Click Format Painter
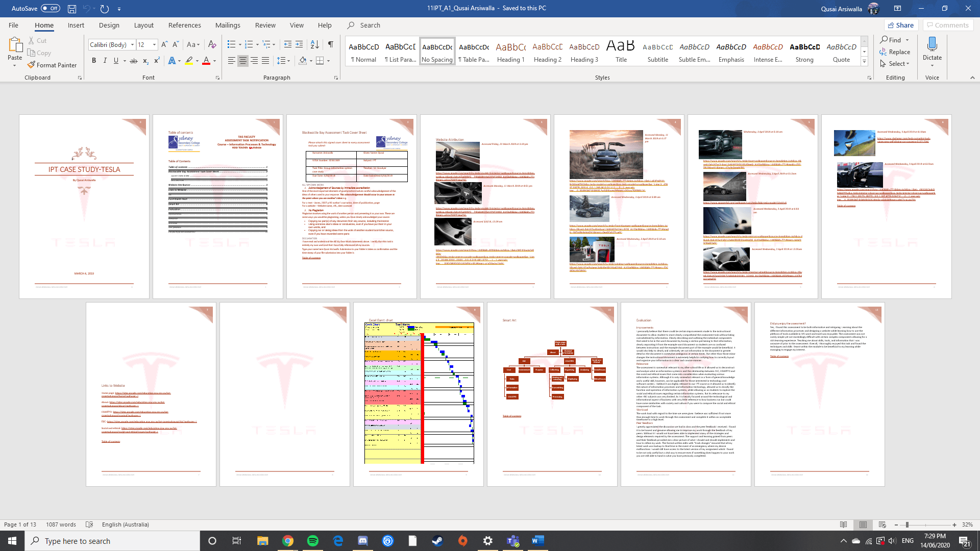The image size is (980, 551). click(52, 65)
